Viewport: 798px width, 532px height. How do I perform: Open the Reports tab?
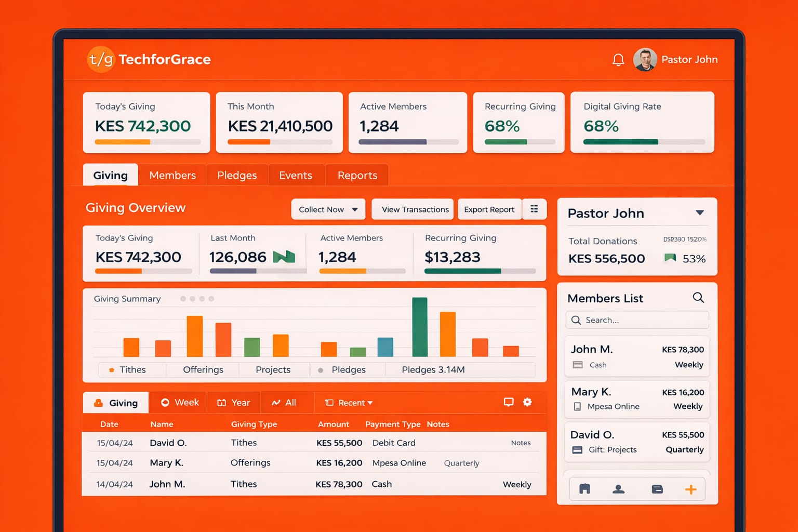(x=357, y=176)
